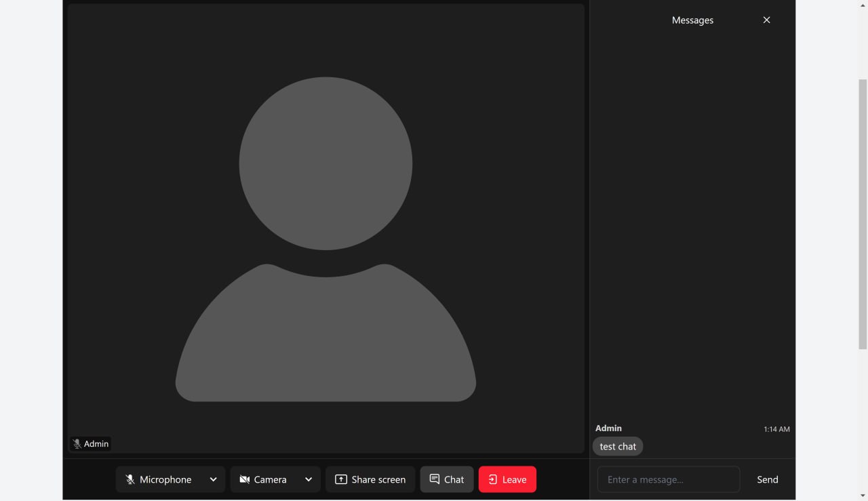868x501 pixels.
Task: Open the Share screen options
Action: (370, 479)
